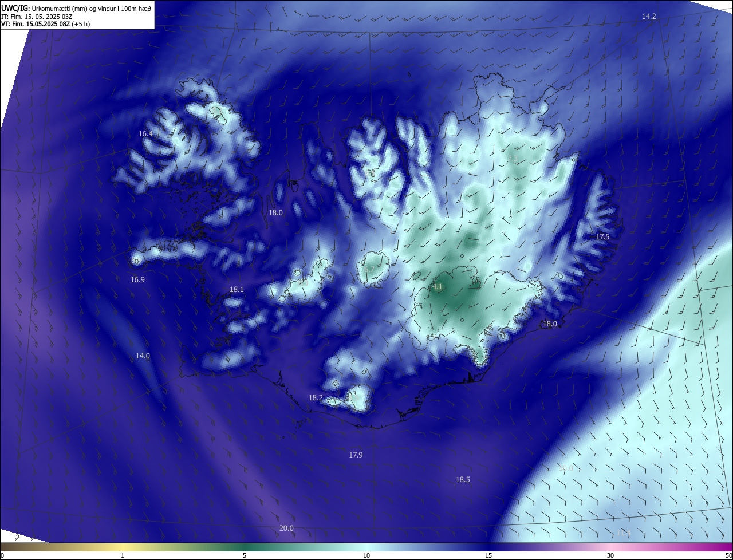Click the 16.9 value label
This screenshot has height=560, width=733.
click(x=137, y=280)
